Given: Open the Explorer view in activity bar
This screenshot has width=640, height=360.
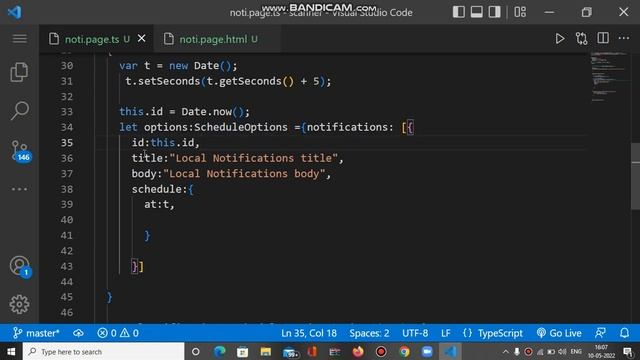Looking at the screenshot, I should click(19, 72).
